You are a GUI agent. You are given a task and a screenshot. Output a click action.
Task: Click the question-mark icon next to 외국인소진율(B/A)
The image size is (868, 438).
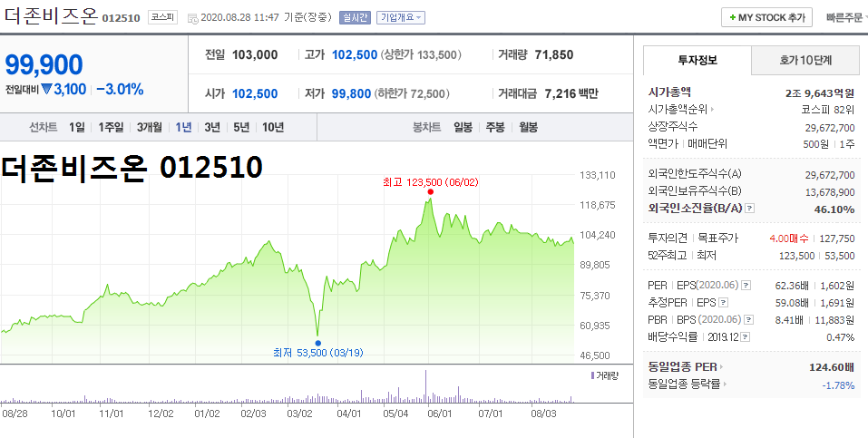coord(749,209)
